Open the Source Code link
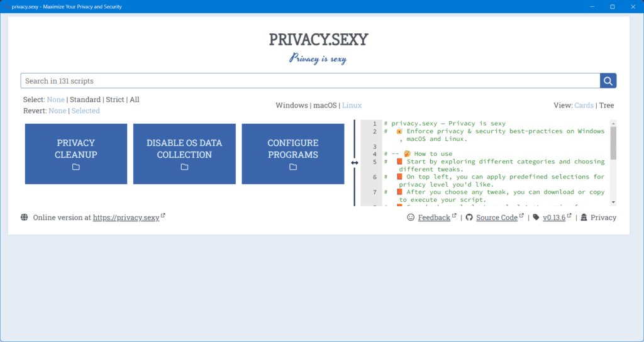The height and width of the screenshot is (342, 644). [497, 218]
